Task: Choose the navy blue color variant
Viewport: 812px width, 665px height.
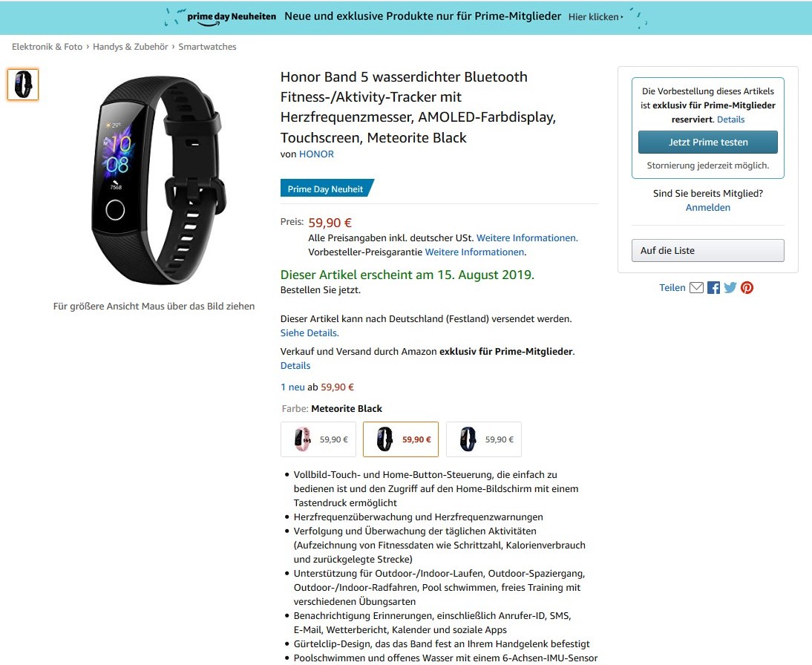Action: (484, 439)
